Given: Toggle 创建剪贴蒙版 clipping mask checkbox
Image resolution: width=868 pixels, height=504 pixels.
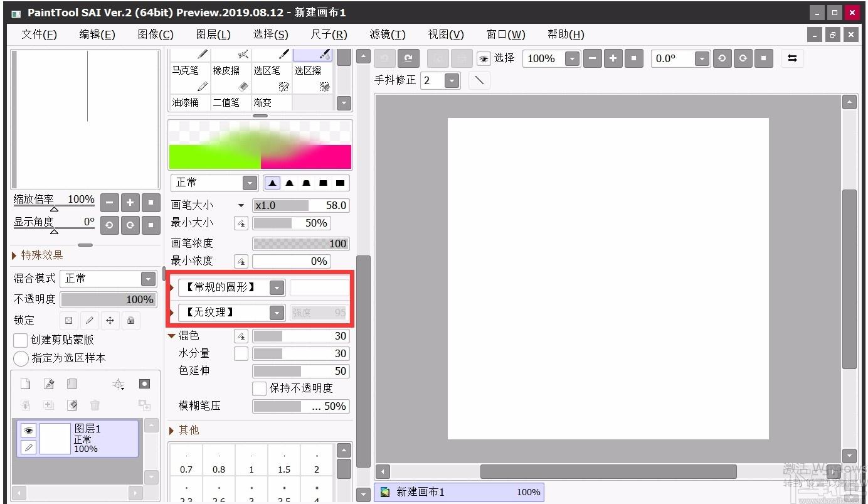Looking at the screenshot, I should [21, 340].
